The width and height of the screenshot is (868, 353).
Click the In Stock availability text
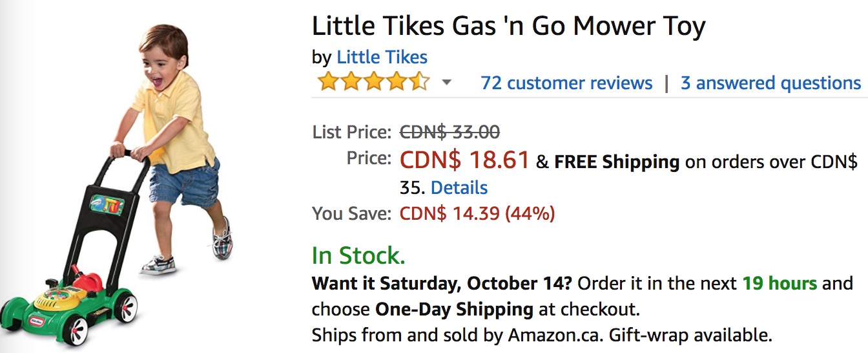pyautogui.click(x=358, y=256)
